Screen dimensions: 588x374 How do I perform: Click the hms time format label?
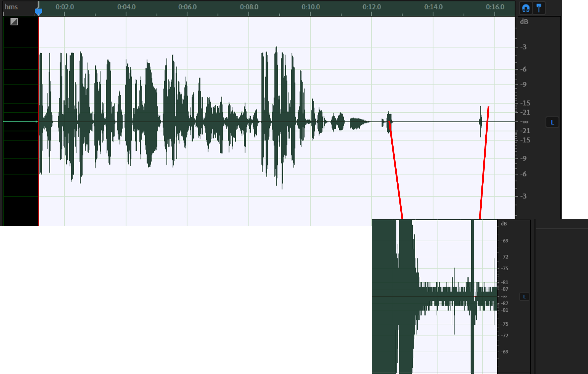point(11,7)
